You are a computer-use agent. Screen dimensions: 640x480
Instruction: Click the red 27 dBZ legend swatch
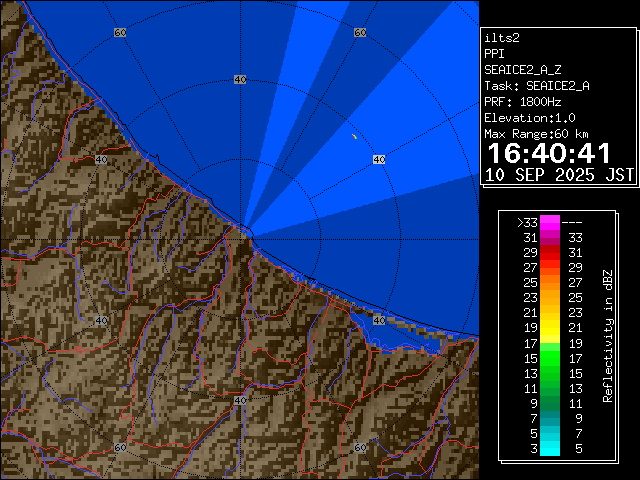tap(550, 268)
